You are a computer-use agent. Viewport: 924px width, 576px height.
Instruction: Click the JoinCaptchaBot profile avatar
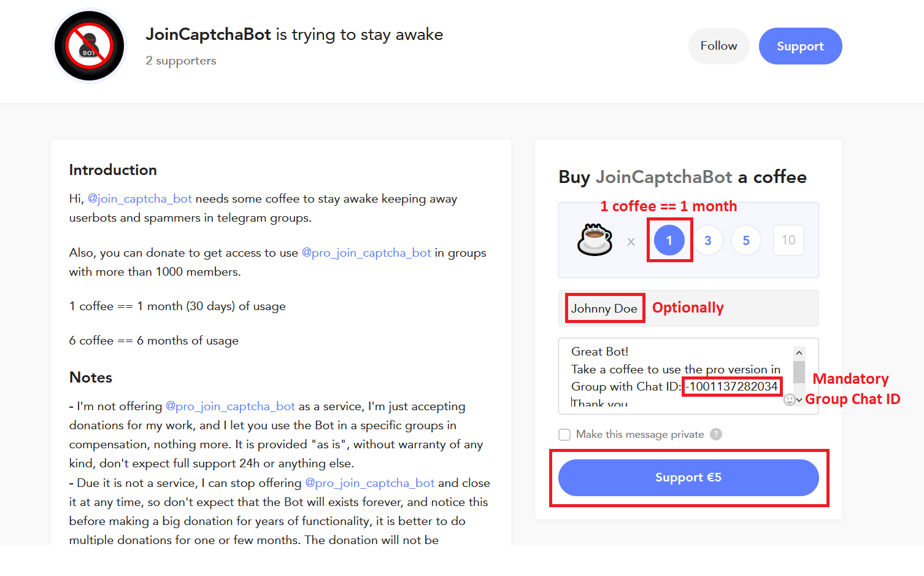(89, 46)
